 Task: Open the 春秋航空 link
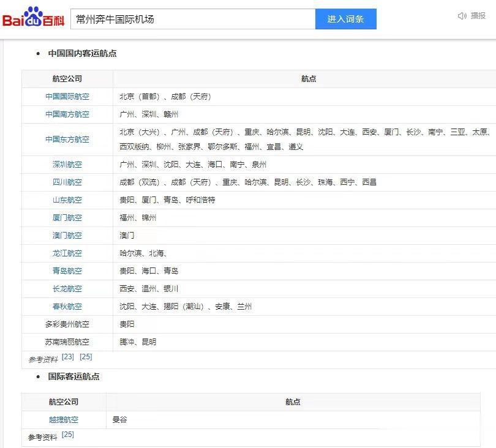click(x=67, y=307)
